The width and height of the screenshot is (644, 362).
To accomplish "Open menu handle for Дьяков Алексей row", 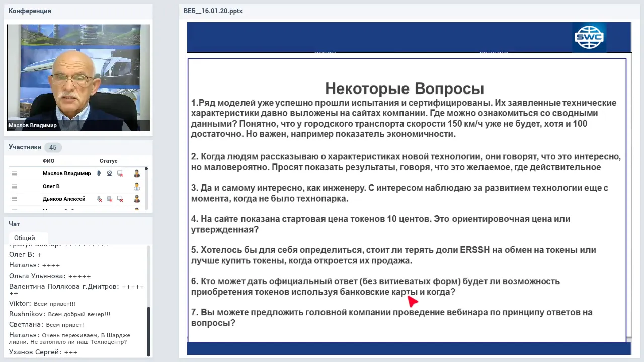I will tap(14, 199).
